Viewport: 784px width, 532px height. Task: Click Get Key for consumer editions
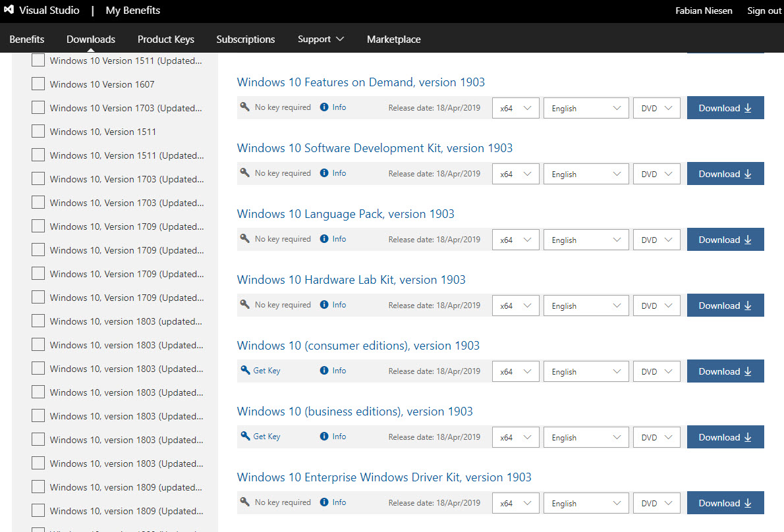point(267,370)
